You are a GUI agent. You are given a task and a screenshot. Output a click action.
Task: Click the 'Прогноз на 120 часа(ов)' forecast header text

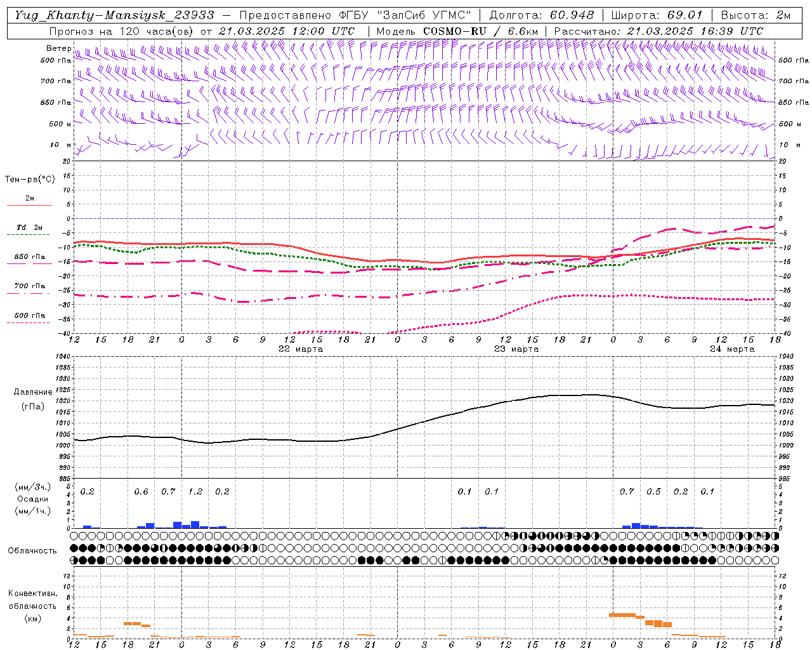point(122,30)
